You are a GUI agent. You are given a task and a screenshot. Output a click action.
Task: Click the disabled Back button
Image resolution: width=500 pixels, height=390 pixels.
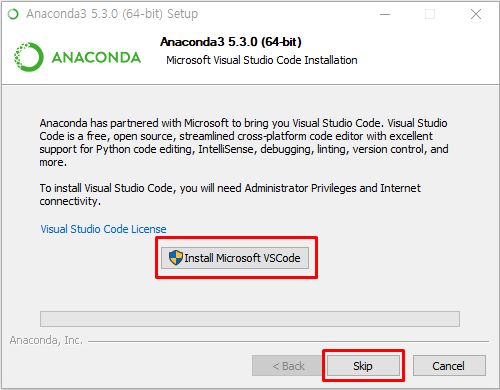tap(288, 366)
